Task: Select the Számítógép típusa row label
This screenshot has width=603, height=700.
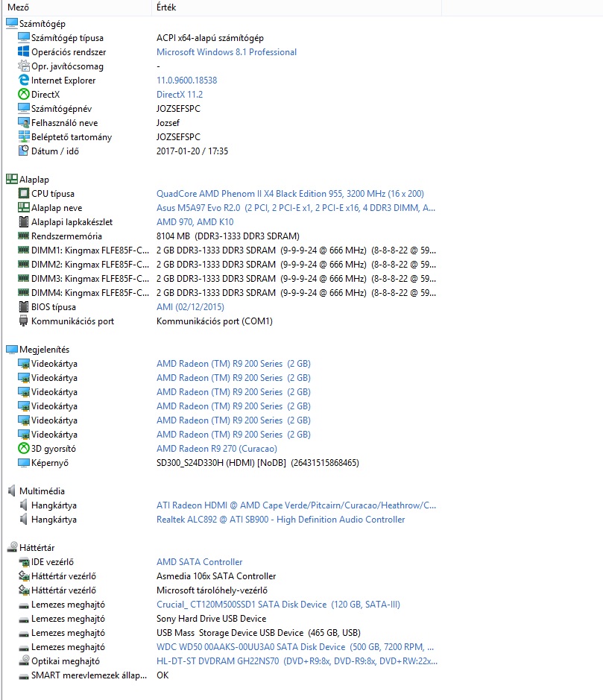Action: (67, 38)
